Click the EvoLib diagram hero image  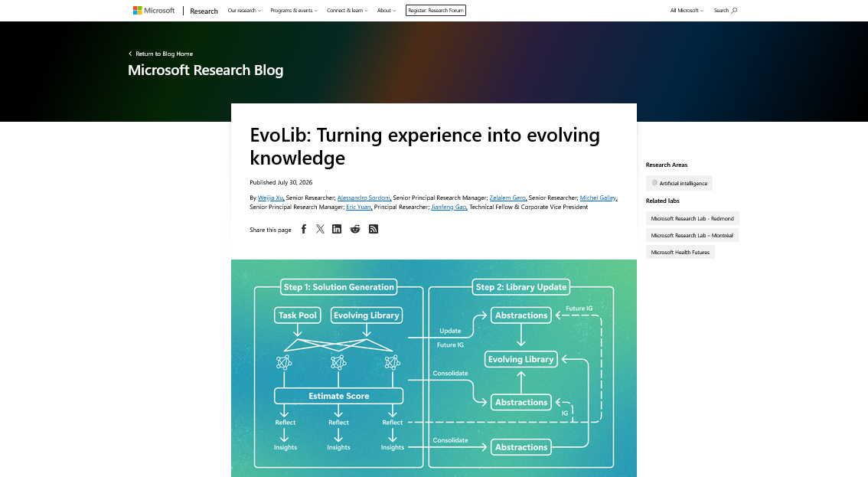coord(434,368)
